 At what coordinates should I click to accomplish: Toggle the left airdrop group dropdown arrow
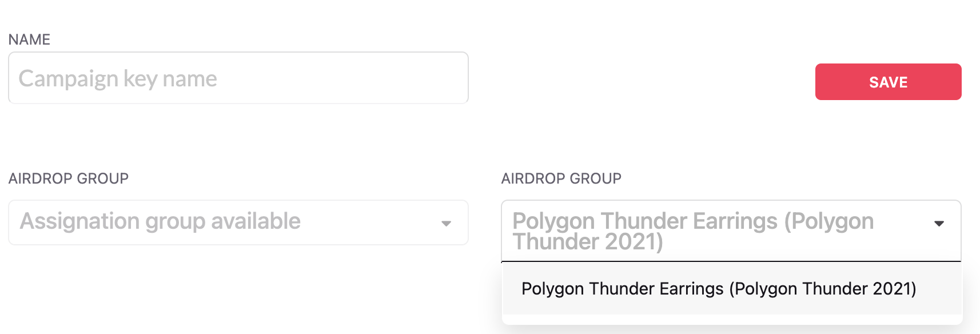point(446,224)
